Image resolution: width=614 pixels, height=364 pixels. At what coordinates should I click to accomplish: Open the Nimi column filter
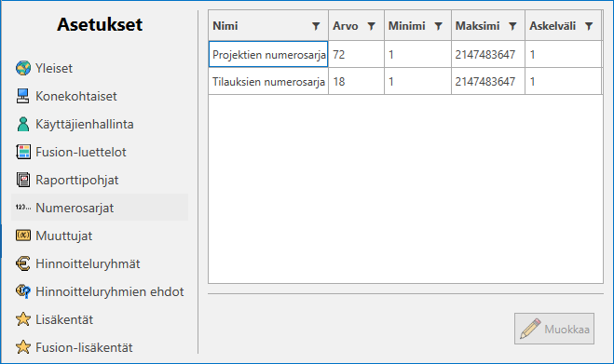[x=316, y=26]
